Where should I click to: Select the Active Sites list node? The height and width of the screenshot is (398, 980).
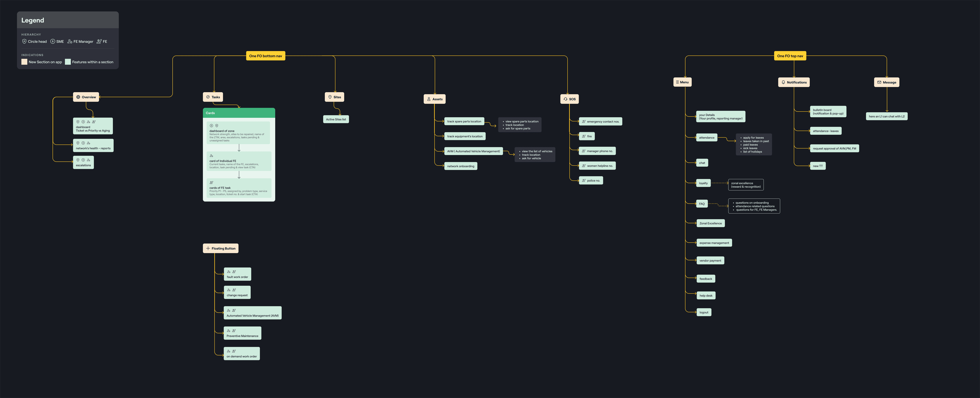coord(336,119)
